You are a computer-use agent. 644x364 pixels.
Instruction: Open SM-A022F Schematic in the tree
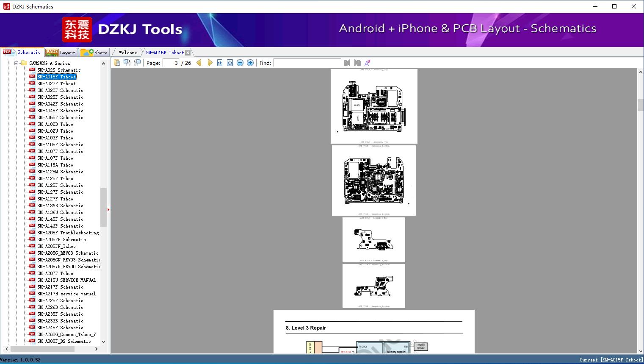click(60, 90)
